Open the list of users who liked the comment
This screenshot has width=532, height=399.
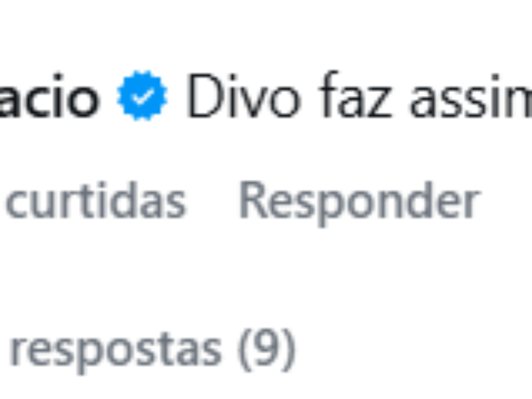click(95, 201)
